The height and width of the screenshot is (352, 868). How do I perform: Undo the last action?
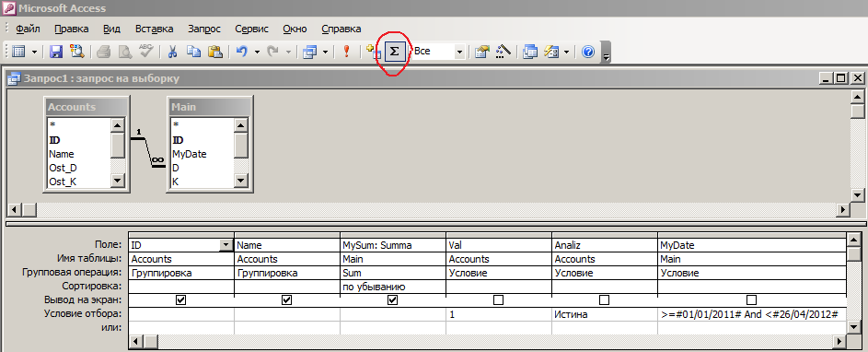coord(242,52)
